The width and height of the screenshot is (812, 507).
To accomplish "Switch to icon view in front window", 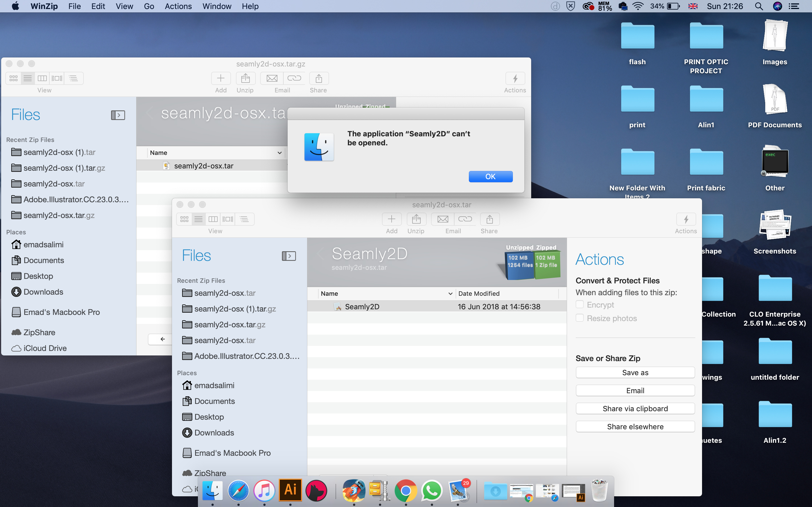I will (184, 219).
